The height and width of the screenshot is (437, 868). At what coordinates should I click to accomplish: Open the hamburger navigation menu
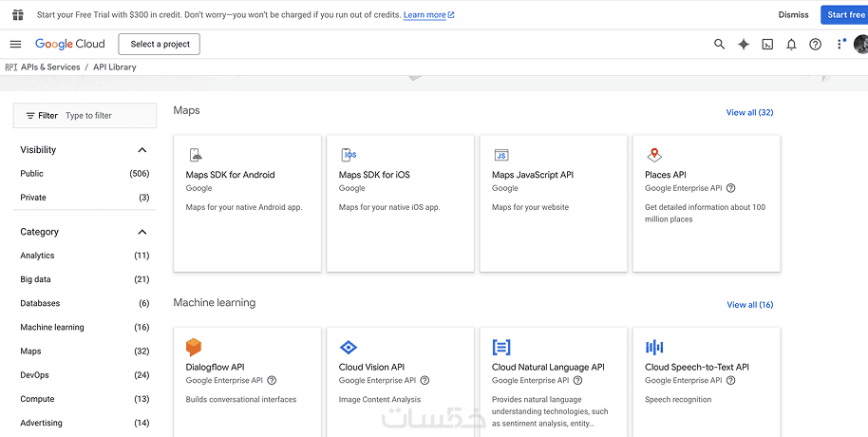tap(15, 45)
